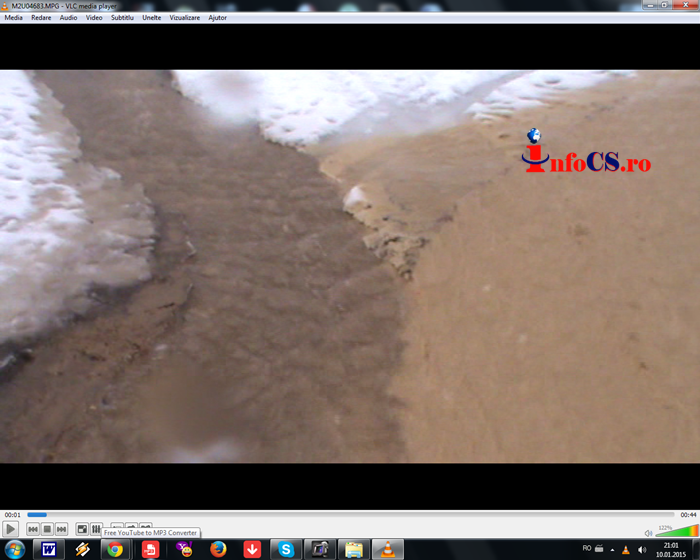Open the video editor taskbar icon

[x=320, y=549]
